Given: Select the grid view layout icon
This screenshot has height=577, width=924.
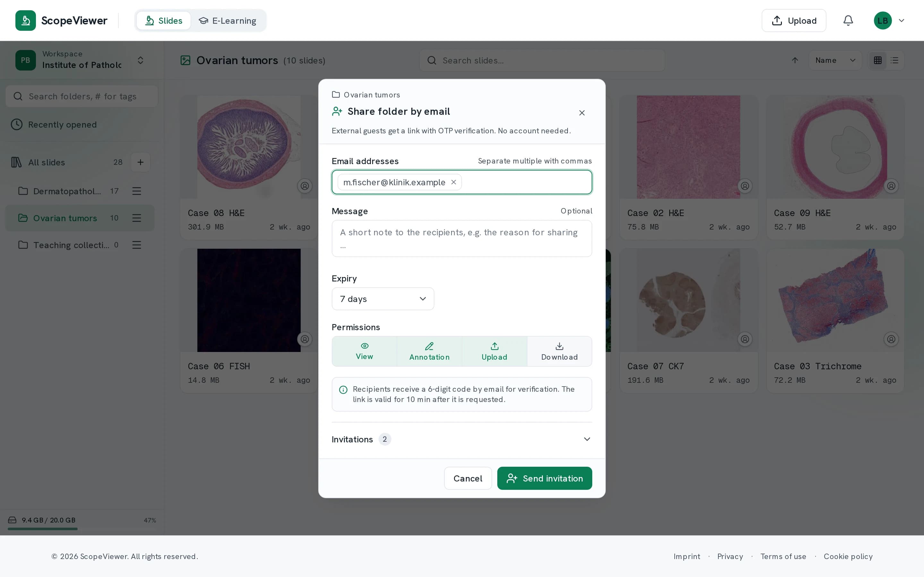Looking at the screenshot, I should (x=877, y=60).
